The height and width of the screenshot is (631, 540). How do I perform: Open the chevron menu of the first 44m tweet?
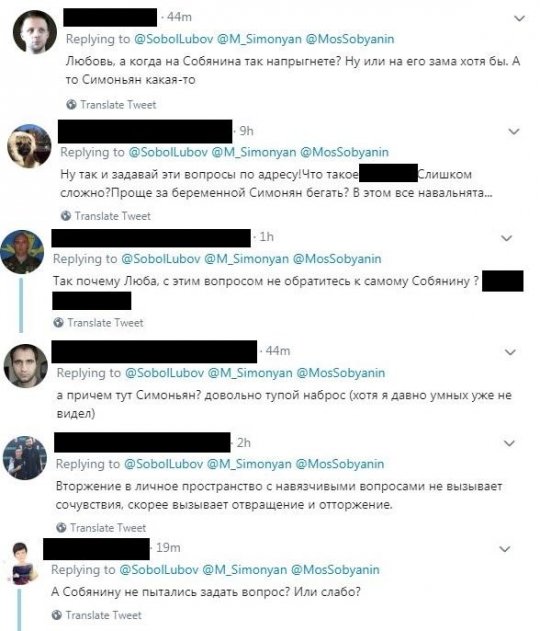click(x=519, y=19)
